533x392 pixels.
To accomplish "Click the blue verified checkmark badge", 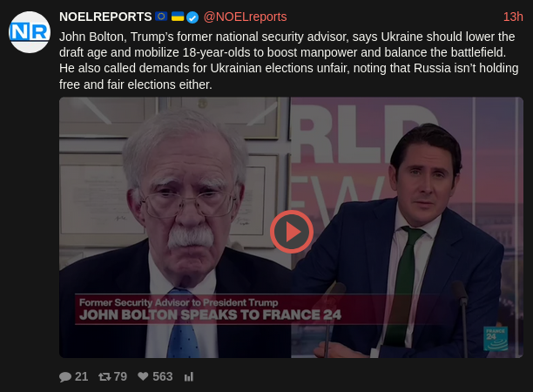I will [x=192, y=17].
